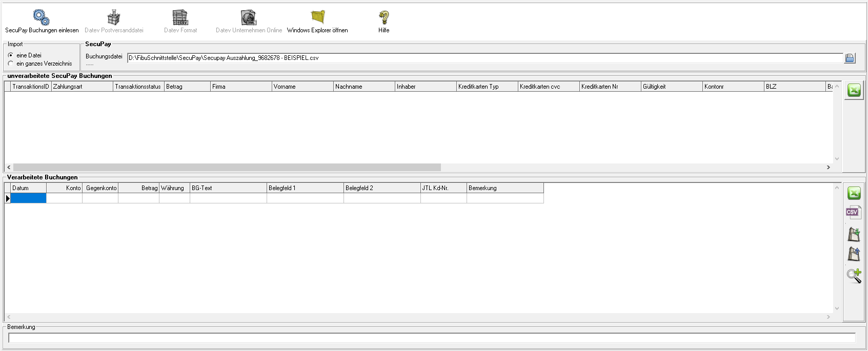Click the save icon beside the Buchungsdatei path
The image size is (868, 351).
[x=850, y=58]
